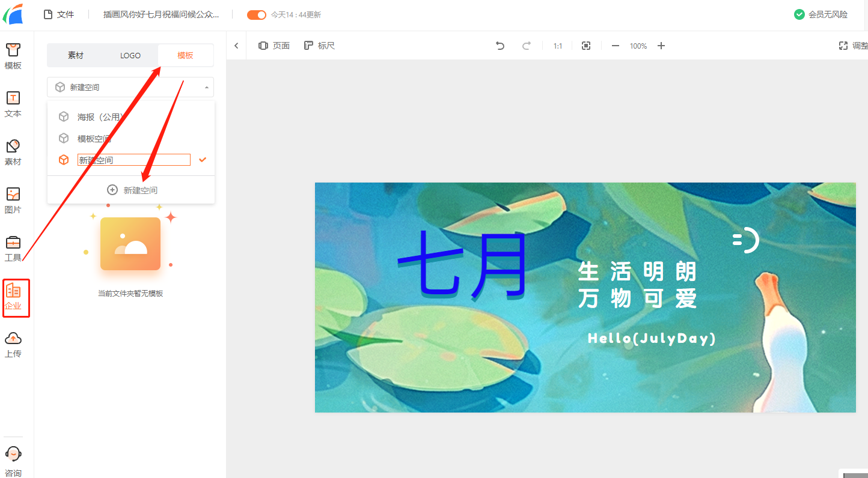Click the empty template placeholder image
Image resolution: width=868 pixels, height=478 pixels.
(x=130, y=243)
